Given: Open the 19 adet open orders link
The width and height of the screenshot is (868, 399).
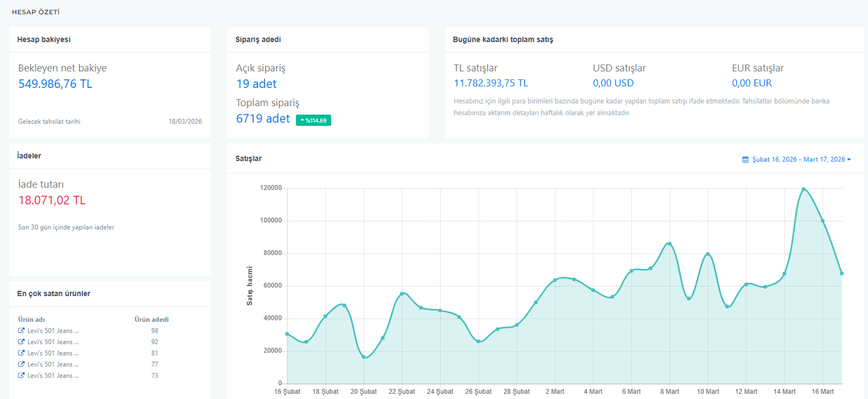Looking at the screenshot, I should (x=256, y=84).
